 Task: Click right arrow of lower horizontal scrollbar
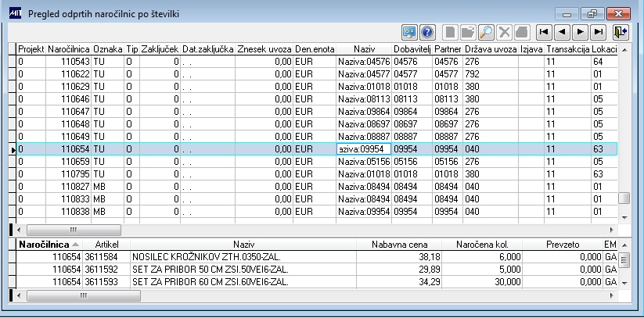(613, 295)
